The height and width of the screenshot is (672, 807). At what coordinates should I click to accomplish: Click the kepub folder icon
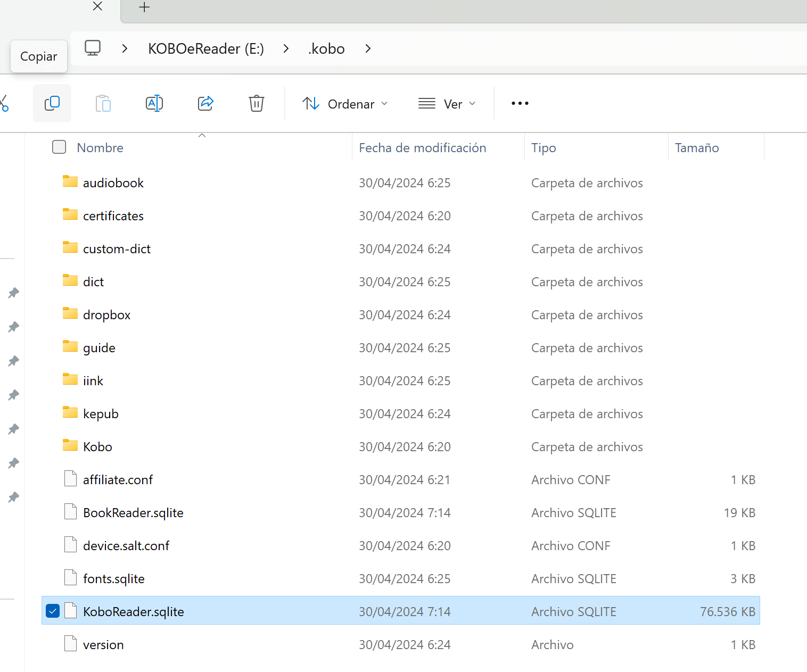click(70, 413)
